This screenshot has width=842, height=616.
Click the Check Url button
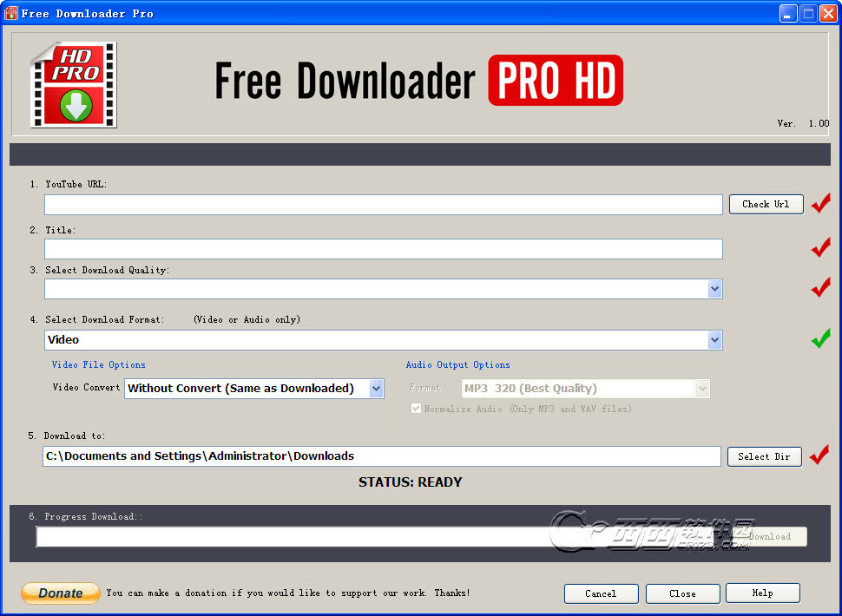(766, 204)
